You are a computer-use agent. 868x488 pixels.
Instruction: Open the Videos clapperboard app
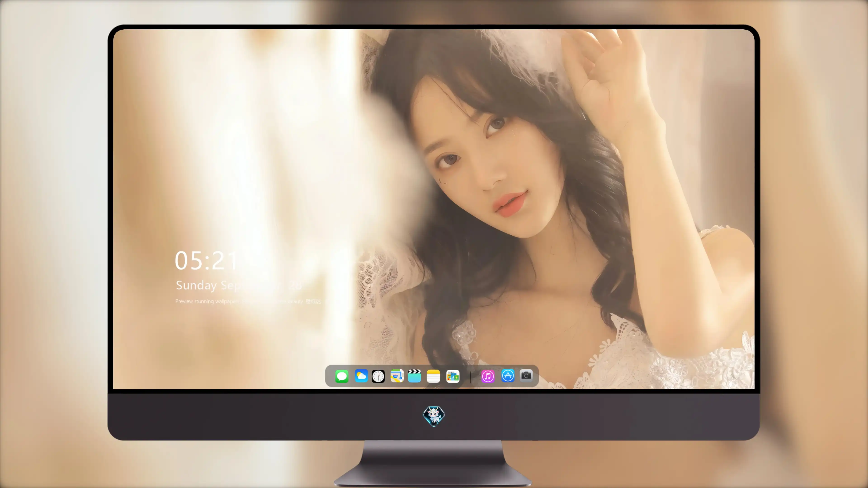415,376
